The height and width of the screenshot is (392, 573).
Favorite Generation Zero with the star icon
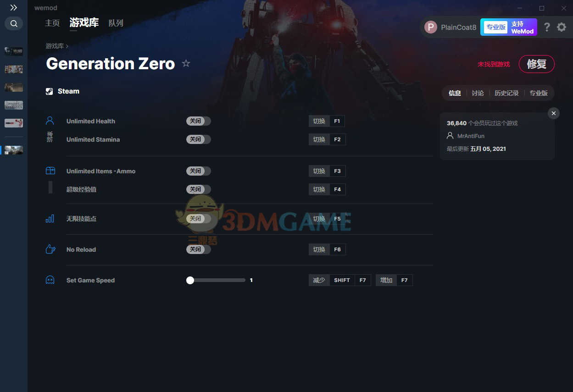tap(186, 63)
